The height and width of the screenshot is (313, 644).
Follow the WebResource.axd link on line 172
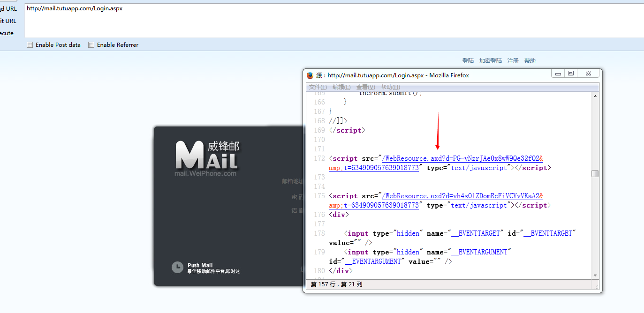[x=462, y=158]
